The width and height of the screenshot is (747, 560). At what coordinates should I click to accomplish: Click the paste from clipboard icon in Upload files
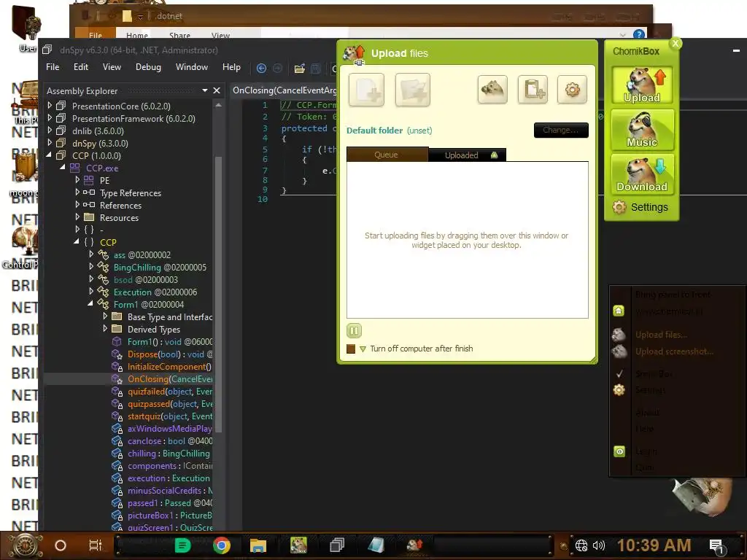tap(533, 89)
